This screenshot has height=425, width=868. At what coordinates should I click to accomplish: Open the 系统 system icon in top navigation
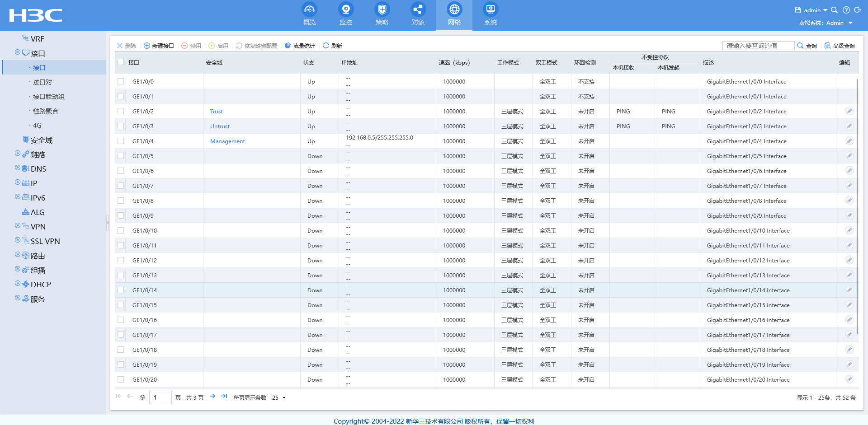tap(490, 9)
